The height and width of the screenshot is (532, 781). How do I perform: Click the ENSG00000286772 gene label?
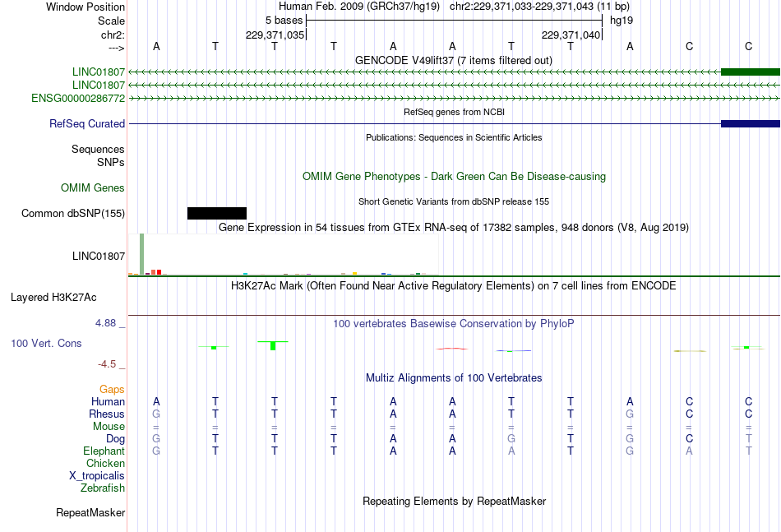(x=78, y=98)
